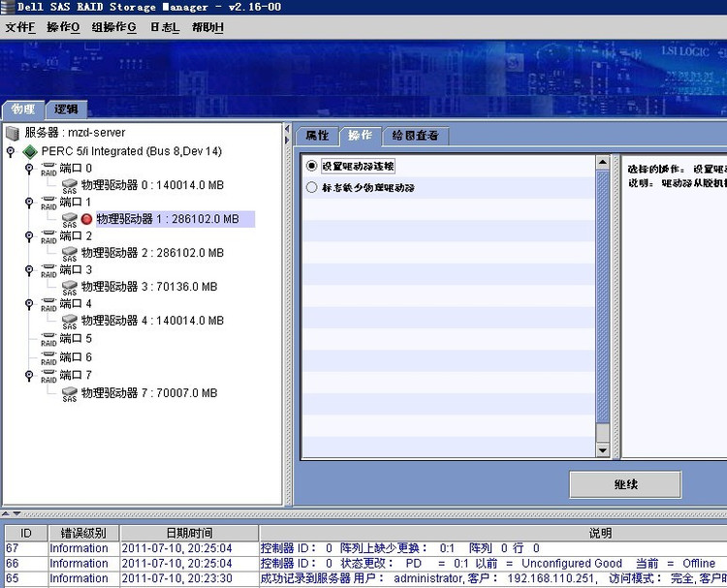Select 物理驱动器 4 : 140014.0 MB
This screenshot has height=588, width=727.
(152, 321)
